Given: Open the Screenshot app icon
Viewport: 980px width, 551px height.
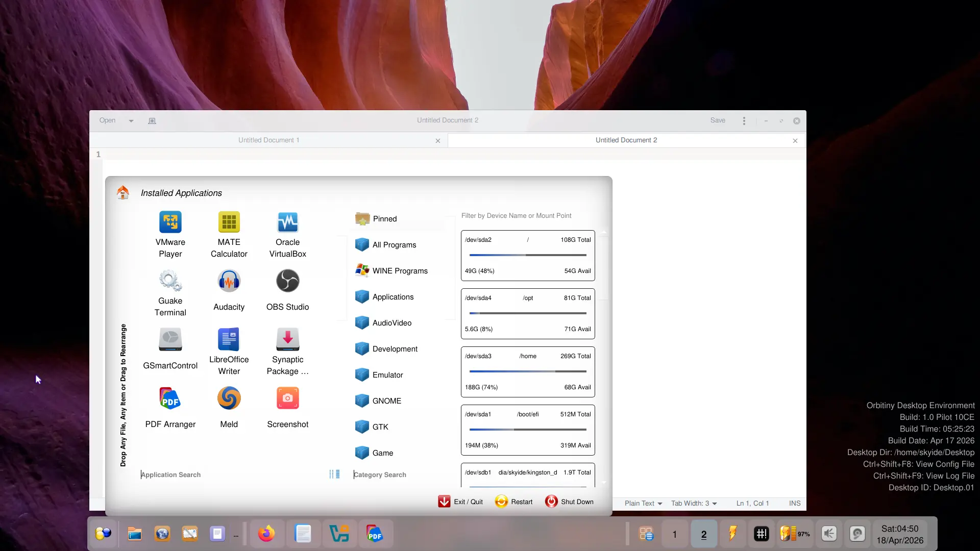Looking at the screenshot, I should click(287, 398).
